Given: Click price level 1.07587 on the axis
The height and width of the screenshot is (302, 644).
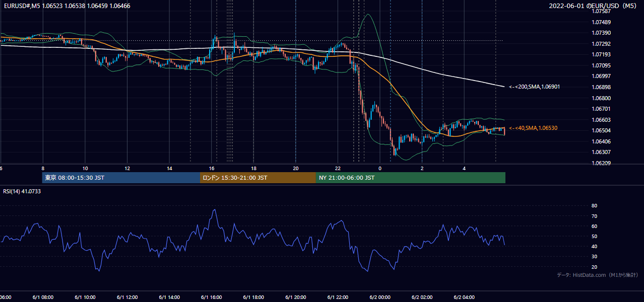Looking at the screenshot, I should click(x=601, y=11).
